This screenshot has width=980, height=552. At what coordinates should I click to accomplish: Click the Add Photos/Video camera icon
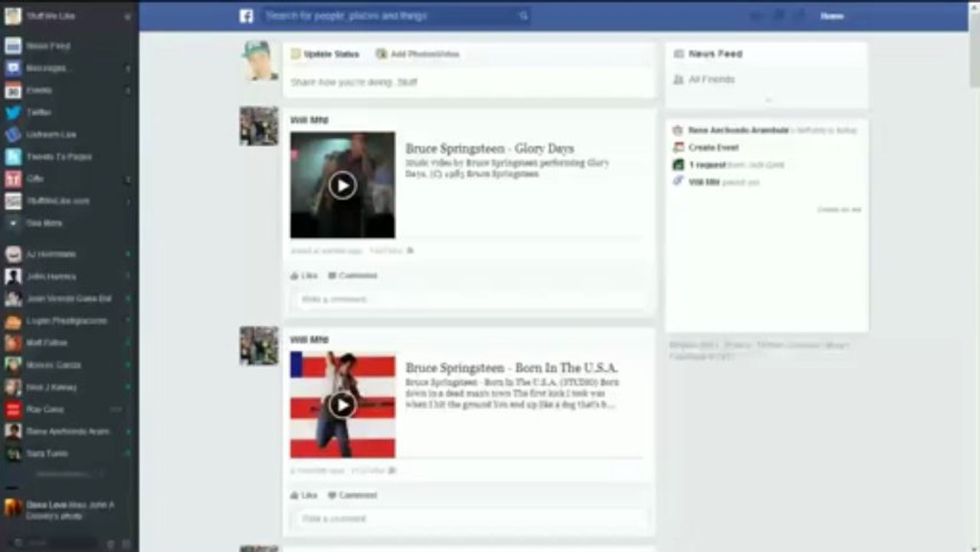381,54
